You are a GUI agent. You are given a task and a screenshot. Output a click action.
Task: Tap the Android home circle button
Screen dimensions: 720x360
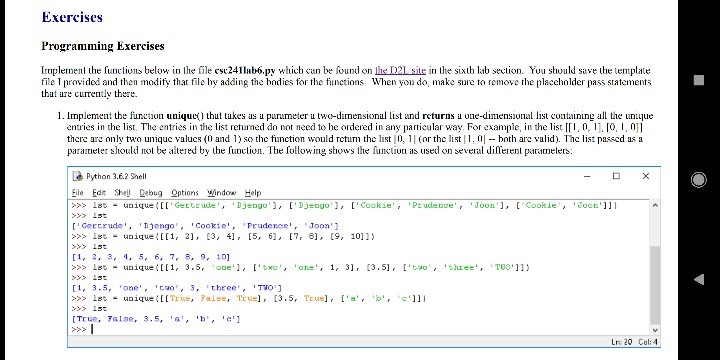coord(698,180)
